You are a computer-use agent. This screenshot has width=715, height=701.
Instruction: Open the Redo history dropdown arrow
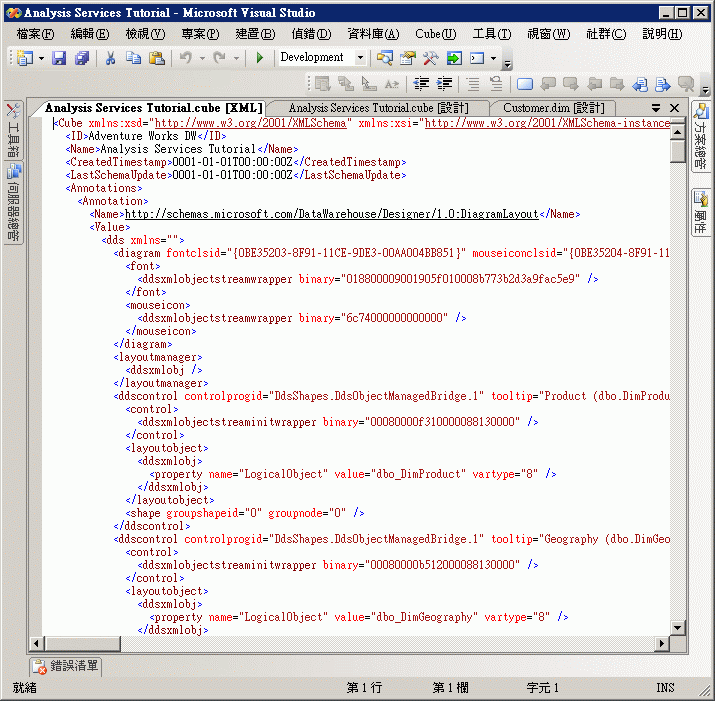coord(236,58)
